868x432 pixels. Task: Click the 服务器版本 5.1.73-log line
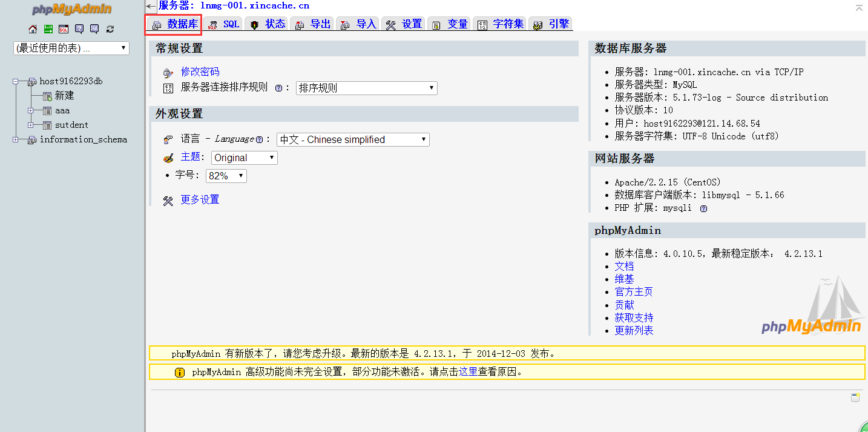click(722, 98)
